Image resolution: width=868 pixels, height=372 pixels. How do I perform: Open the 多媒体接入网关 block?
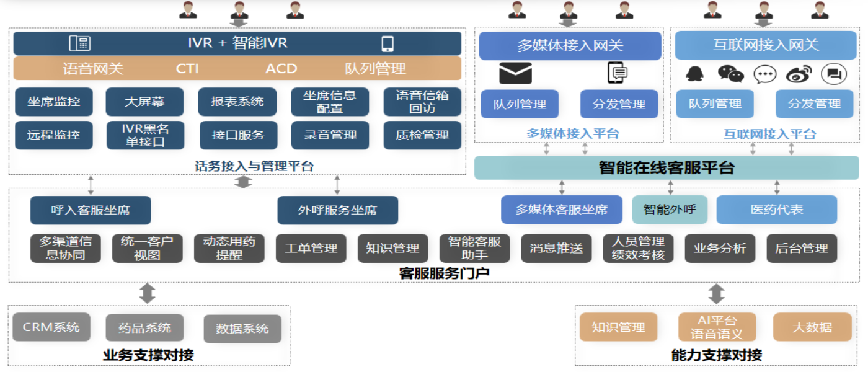(x=570, y=46)
